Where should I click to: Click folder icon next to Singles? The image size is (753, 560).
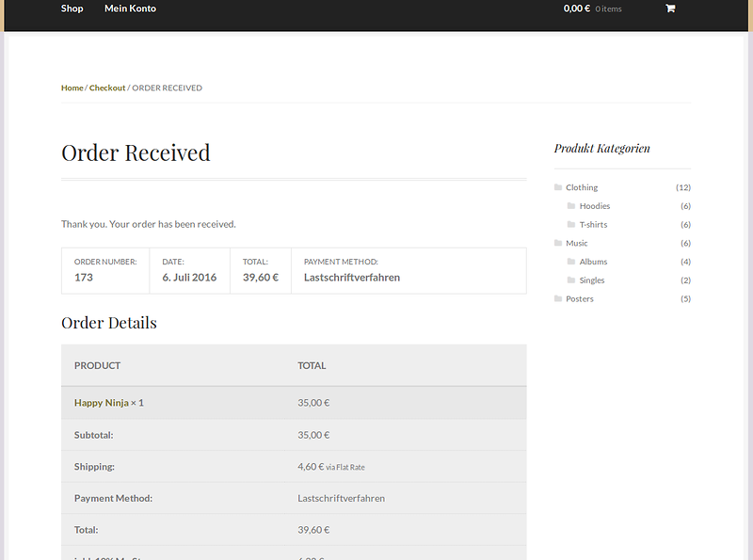[571, 280]
